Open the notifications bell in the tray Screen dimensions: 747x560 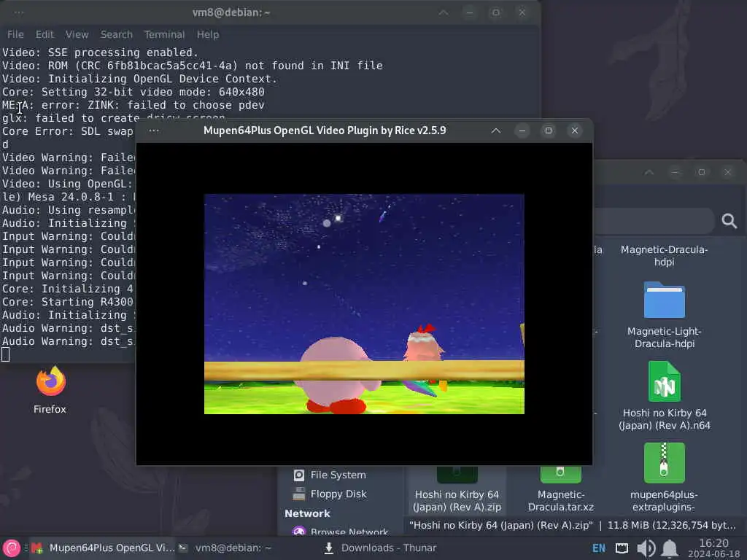click(x=670, y=548)
